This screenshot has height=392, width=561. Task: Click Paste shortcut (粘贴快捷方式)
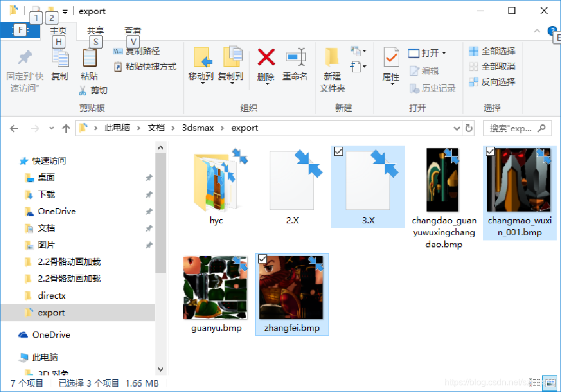pyautogui.click(x=145, y=66)
